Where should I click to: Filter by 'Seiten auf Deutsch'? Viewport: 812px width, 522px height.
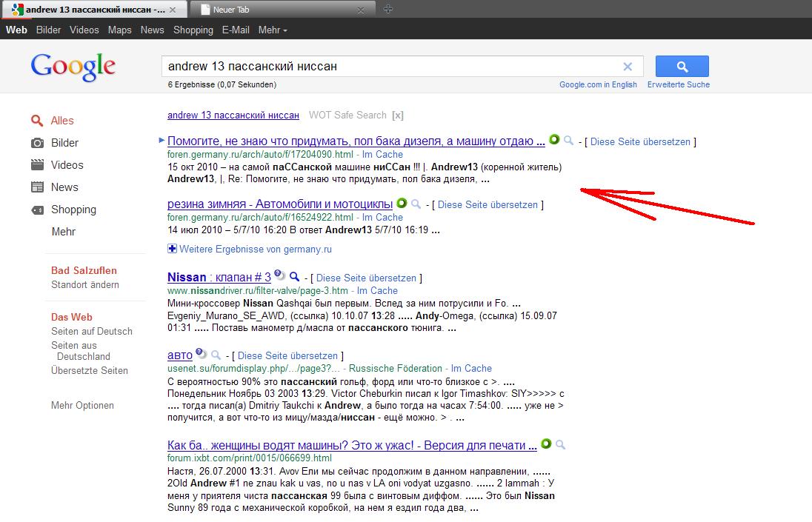pos(92,331)
